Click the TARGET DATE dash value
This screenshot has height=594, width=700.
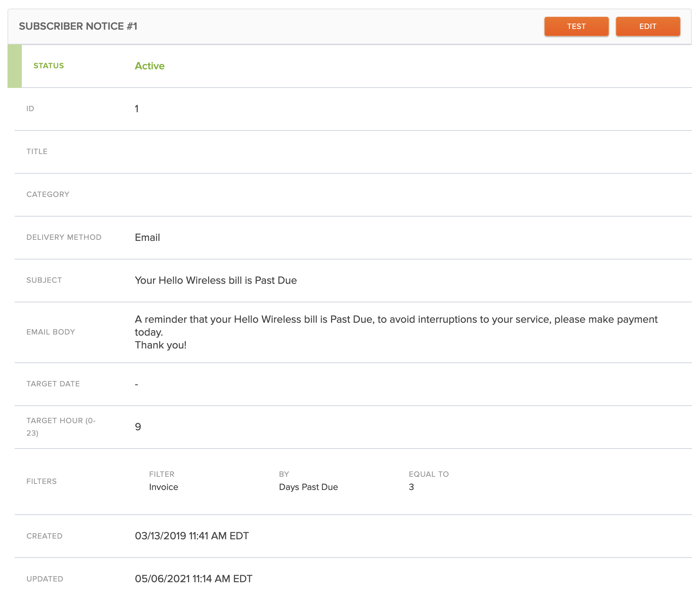[136, 383]
